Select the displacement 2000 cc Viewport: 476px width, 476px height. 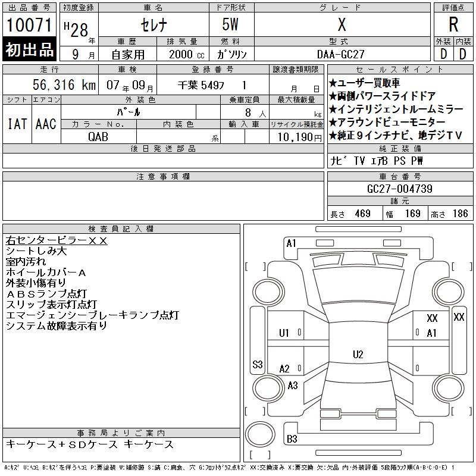point(186,54)
